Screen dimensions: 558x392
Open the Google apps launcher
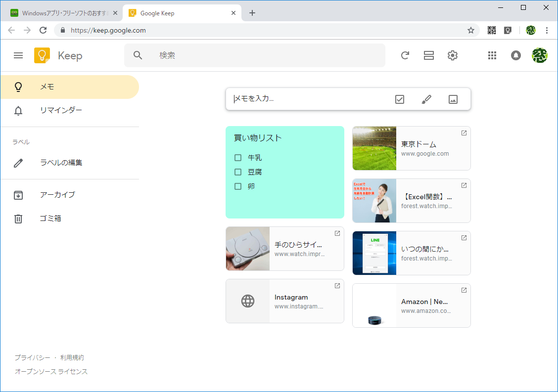tap(492, 55)
